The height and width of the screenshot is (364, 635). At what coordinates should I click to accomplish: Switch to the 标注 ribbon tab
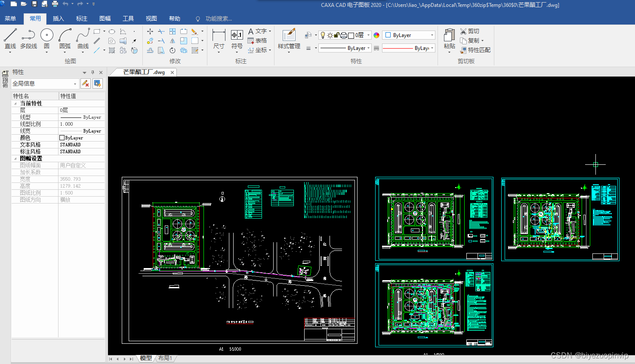point(81,19)
